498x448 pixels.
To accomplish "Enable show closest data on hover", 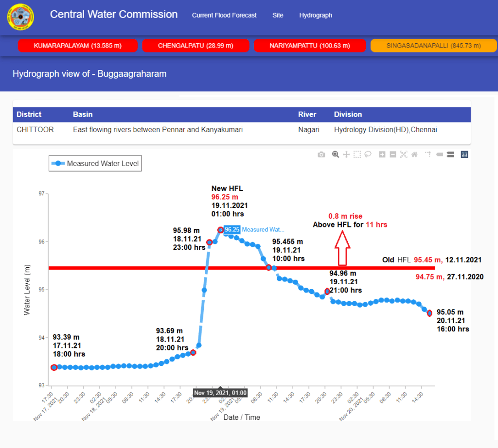I will (439, 155).
